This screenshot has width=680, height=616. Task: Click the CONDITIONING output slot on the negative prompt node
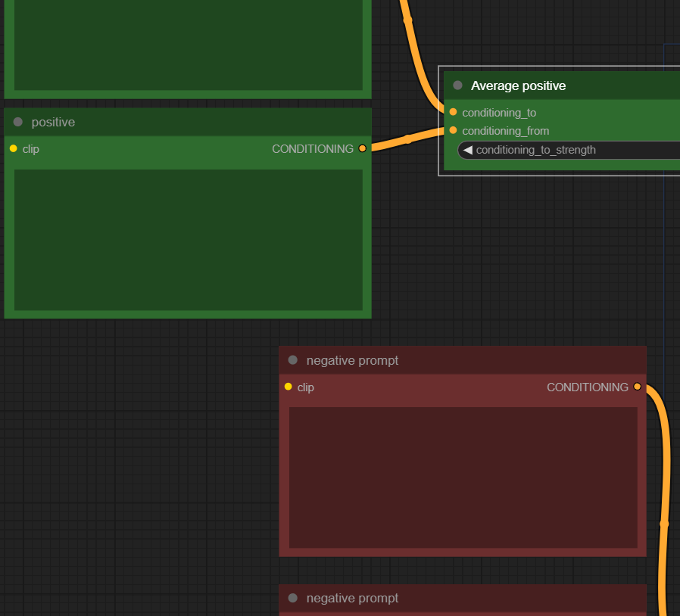(x=637, y=387)
